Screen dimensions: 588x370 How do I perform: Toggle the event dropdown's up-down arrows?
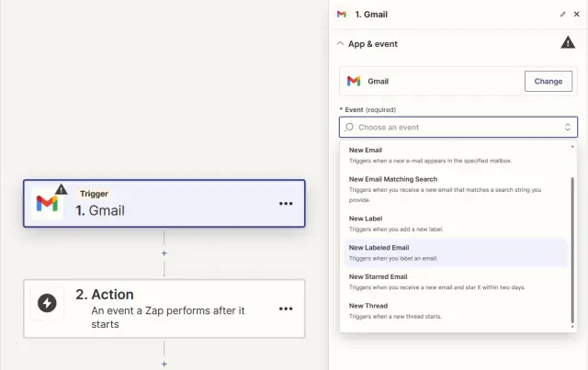(x=568, y=128)
